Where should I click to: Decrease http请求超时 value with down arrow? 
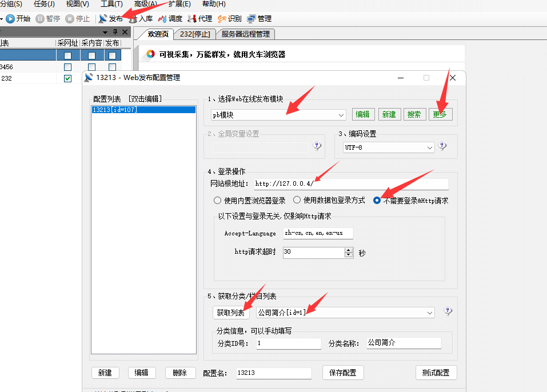tap(349, 255)
